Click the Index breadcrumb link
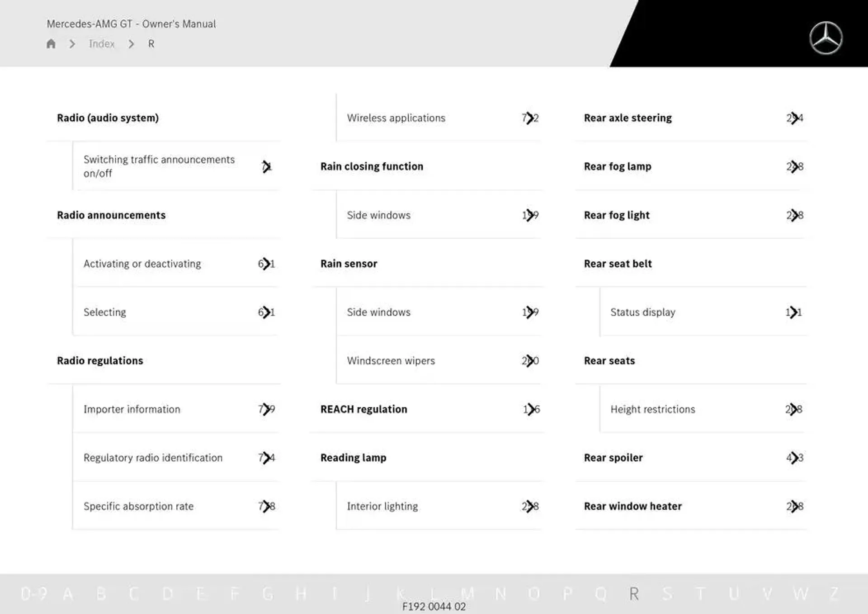Image resolution: width=868 pixels, height=614 pixels. (x=102, y=43)
